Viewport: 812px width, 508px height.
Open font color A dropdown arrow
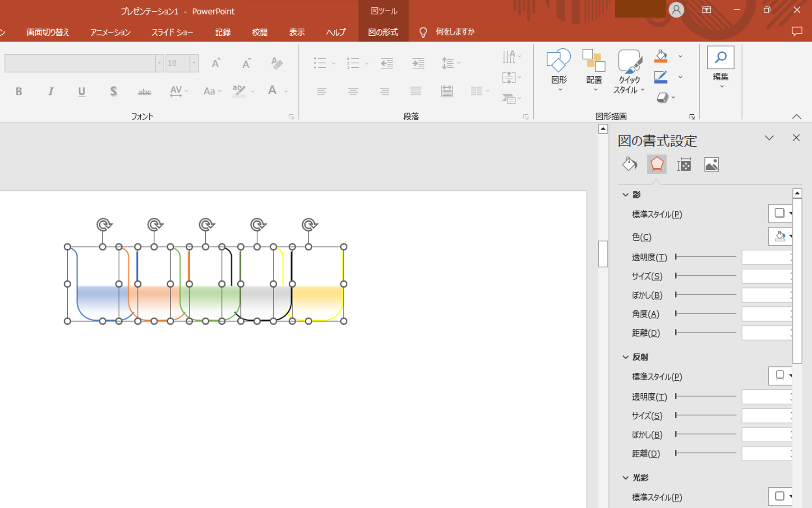pyautogui.click(x=286, y=92)
